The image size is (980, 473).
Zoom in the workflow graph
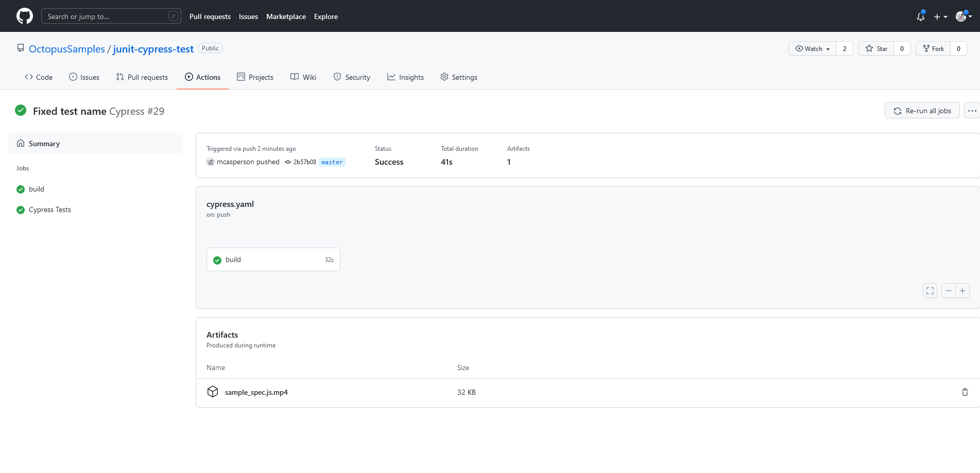(x=962, y=291)
